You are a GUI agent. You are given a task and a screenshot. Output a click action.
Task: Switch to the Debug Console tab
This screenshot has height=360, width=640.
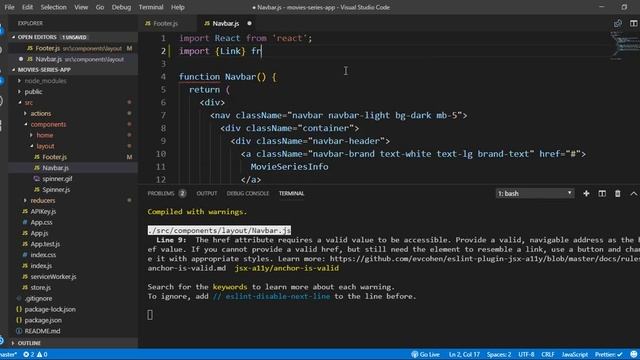point(247,193)
